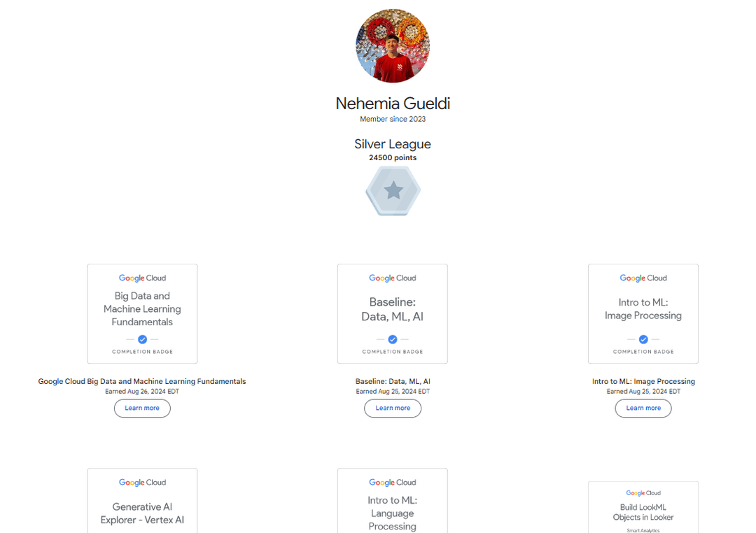The width and height of the screenshot is (756, 533).
Task: Learn more about Baseline: Data, ML, AI
Action: pos(393,408)
